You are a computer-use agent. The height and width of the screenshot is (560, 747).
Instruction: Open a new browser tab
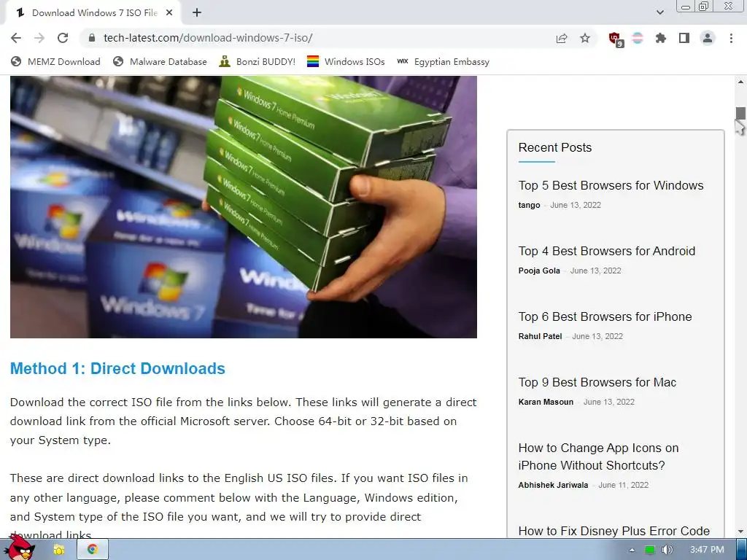[197, 13]
